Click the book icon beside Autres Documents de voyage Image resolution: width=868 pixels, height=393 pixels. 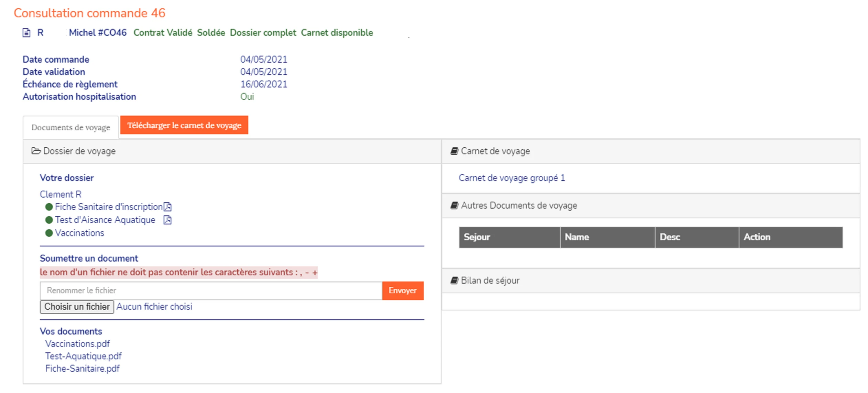point(455,205)
